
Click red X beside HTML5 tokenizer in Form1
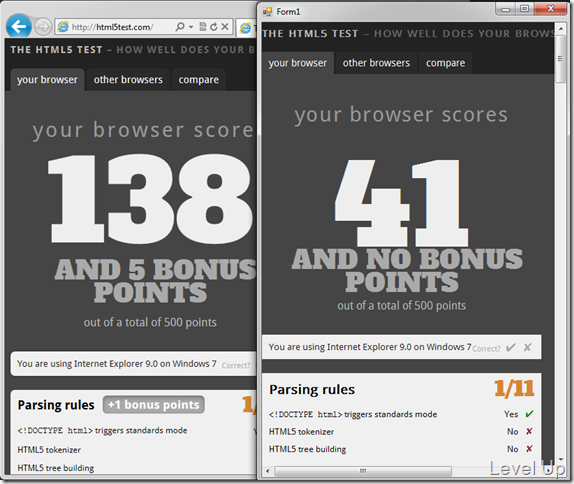coord(529,431)
